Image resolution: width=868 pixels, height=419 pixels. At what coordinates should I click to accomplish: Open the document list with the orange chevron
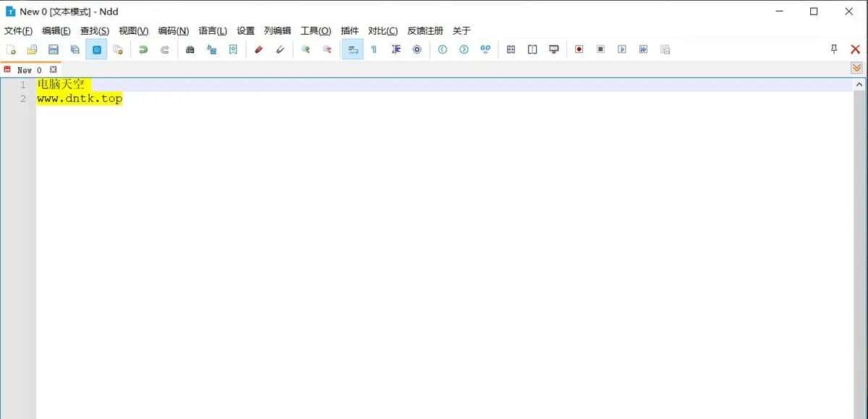point(856,67)
